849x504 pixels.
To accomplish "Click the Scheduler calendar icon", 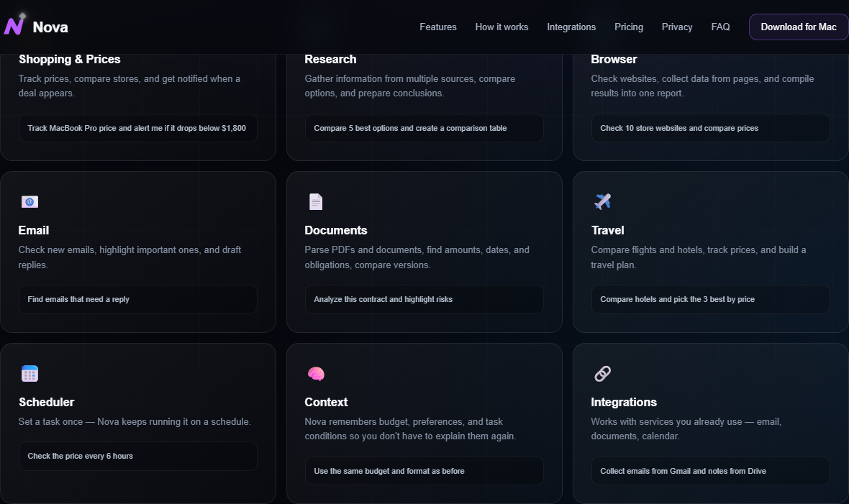I will coord(29,374).
